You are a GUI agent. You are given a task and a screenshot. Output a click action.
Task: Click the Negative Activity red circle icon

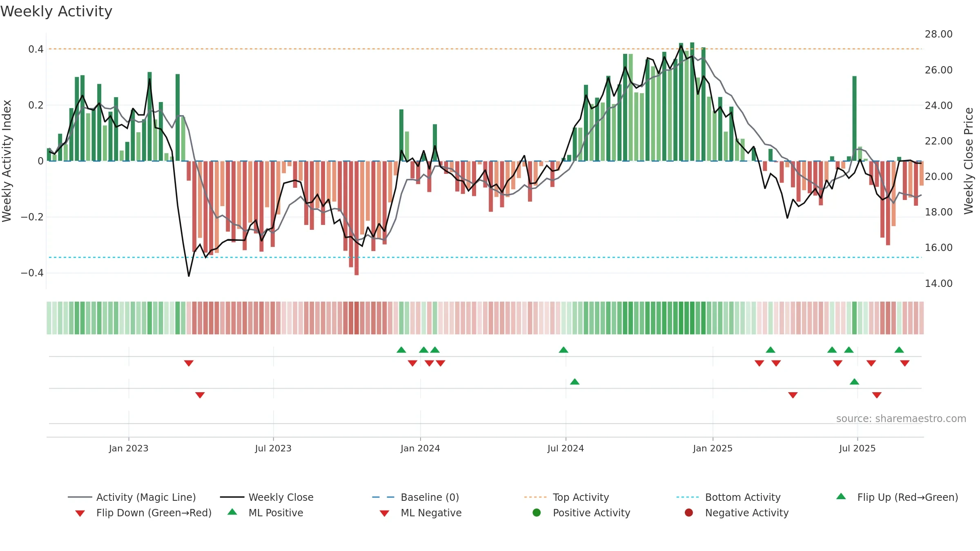pos(689,513)
